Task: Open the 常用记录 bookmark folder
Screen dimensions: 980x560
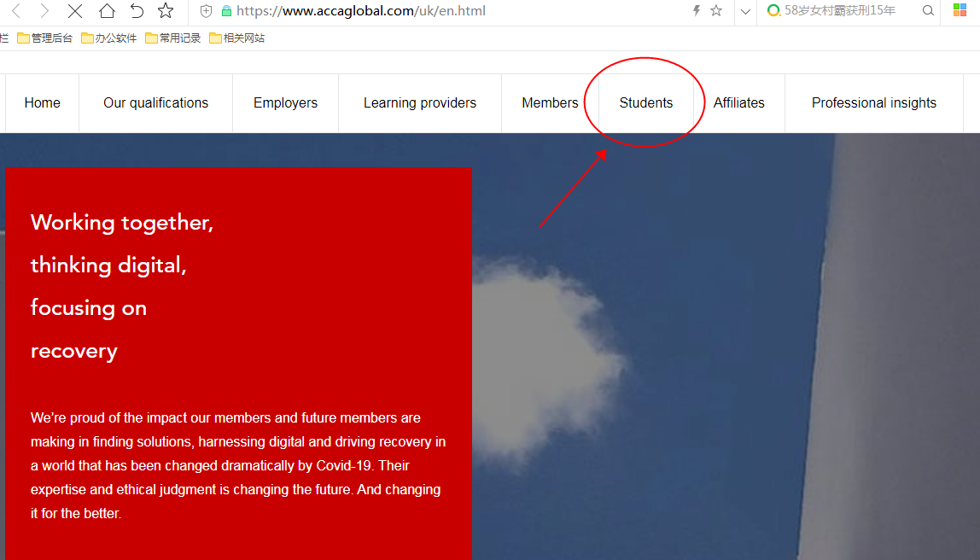Action: click(173, 38)
